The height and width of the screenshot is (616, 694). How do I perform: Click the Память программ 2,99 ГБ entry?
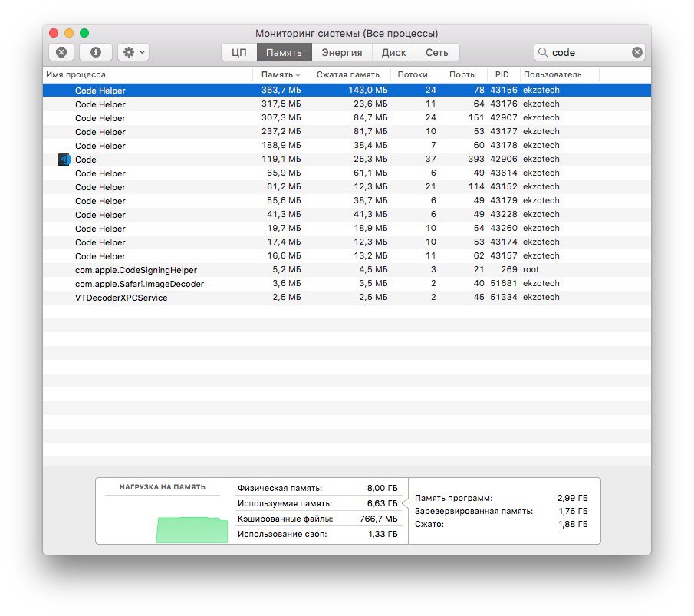tap(501, 498)
